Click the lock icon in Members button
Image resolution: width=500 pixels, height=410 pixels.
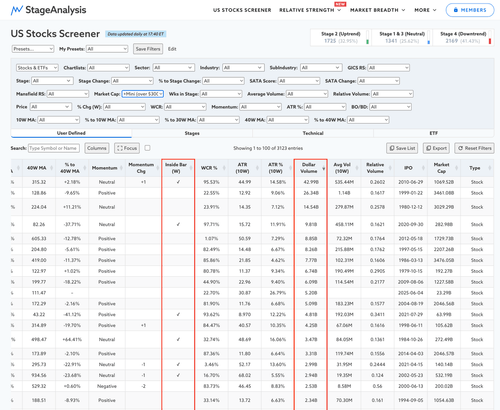point(456,10)
